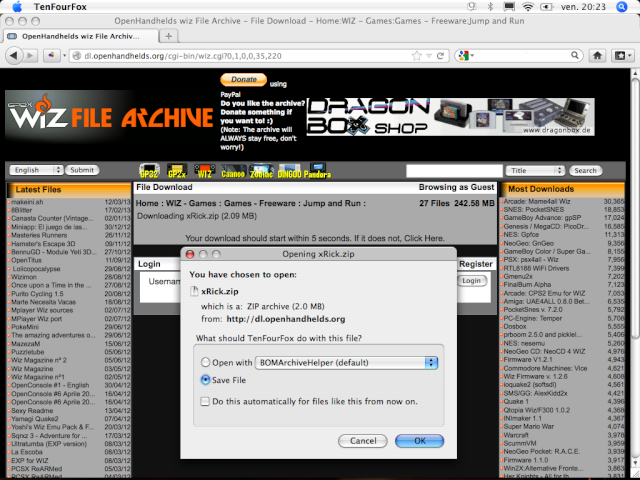Check Do this automatically for files

205,402
